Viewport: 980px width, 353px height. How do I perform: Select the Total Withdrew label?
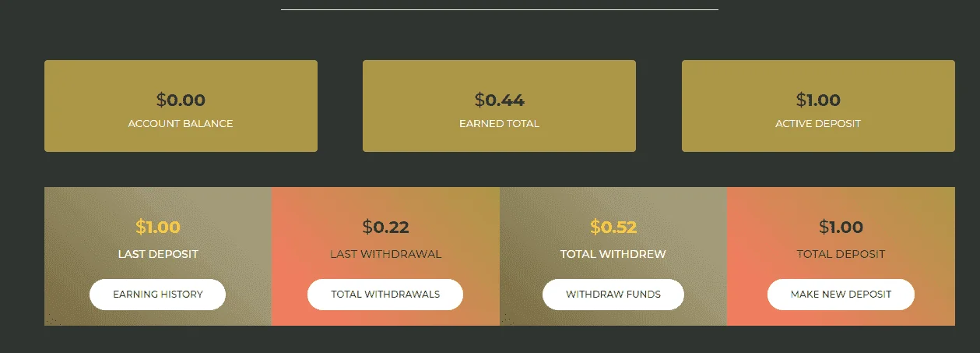[x=613, y=254]
